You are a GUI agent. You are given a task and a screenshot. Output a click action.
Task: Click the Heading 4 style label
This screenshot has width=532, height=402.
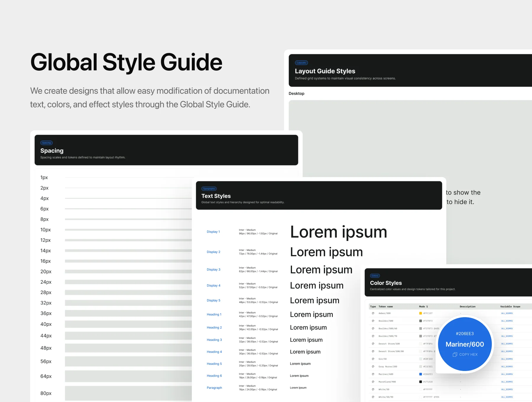tap(214, 352)
